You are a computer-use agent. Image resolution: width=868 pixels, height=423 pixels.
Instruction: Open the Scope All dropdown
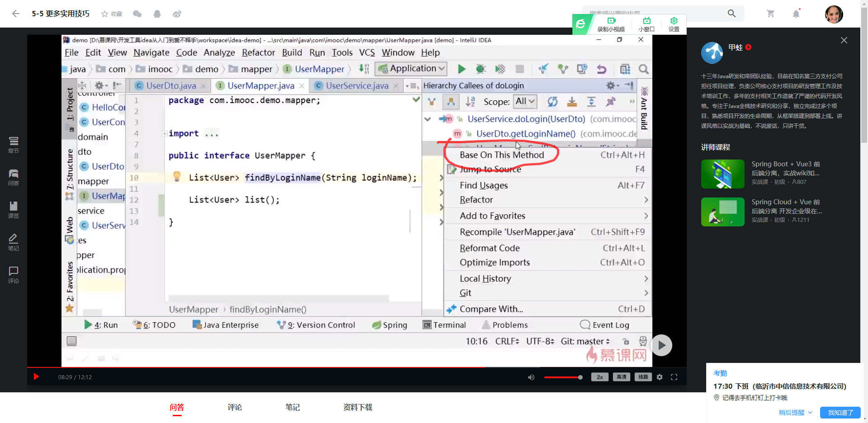coord(525,102)
